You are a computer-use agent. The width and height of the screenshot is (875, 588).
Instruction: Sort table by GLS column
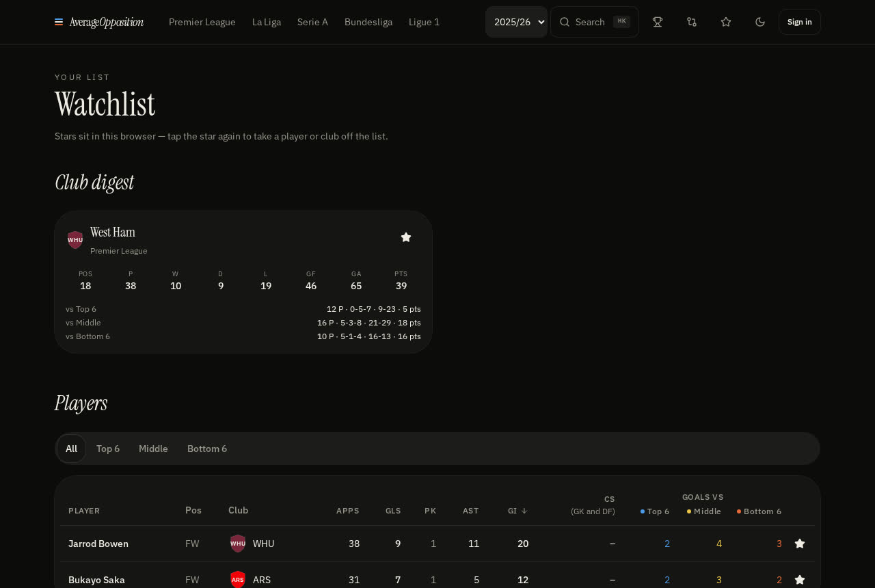pyautogui.click(x=393, y=511)
